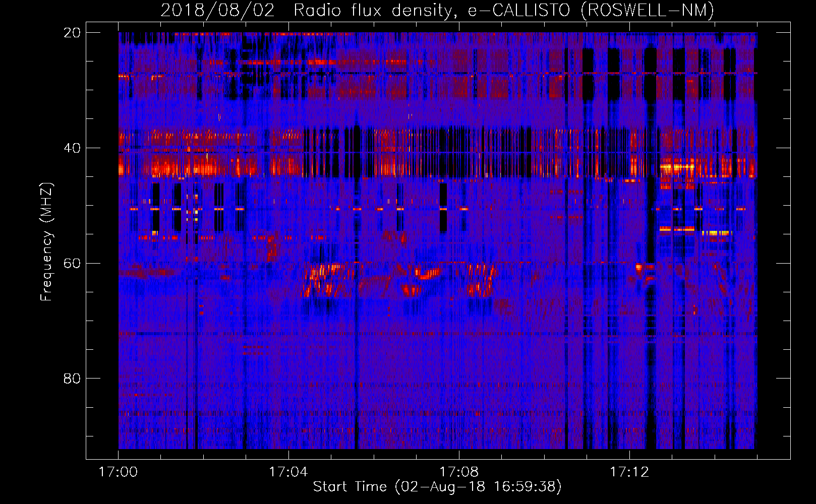Viewport: 816px width, 504px height.
Task: Click the frequency tick label '20'
Action: point(72,33)
